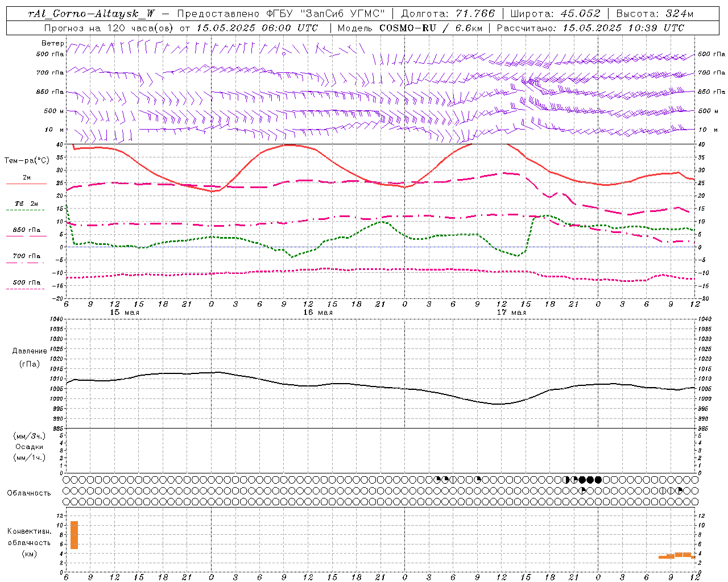Viewport: 728px width, 582px height.
Task: Click the 17 мая date label
Action: click(x=511, y=313)
